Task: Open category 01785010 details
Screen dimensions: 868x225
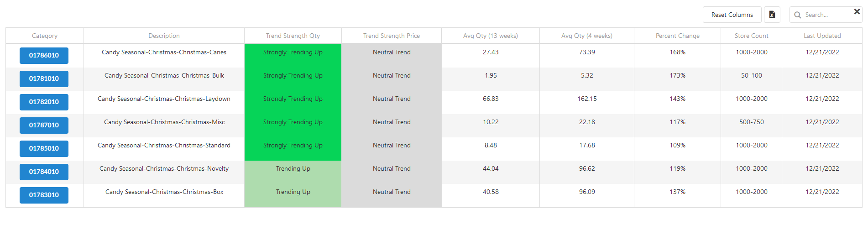Action: pyautogui.click(x=44, y=149)
